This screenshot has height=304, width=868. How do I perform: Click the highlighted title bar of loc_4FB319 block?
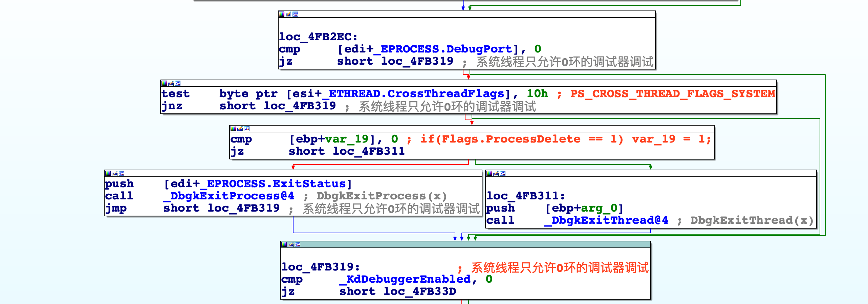click(x=465, y=244)
